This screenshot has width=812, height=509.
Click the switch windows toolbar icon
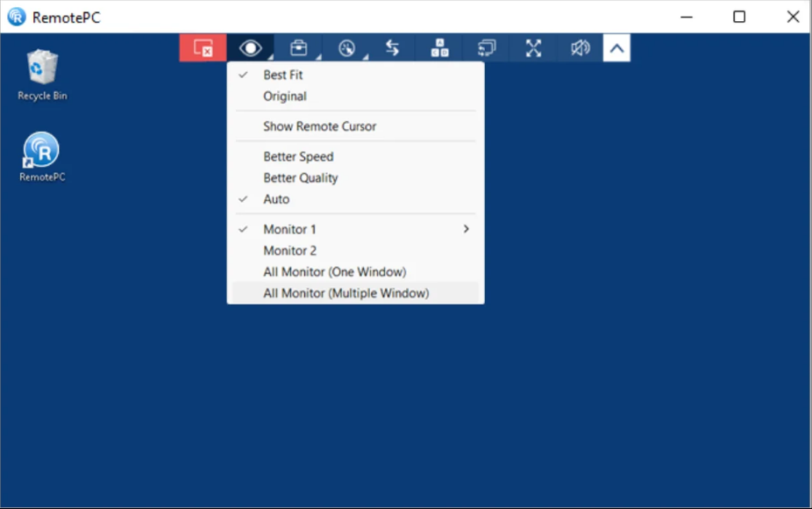(x=487, y=48)
